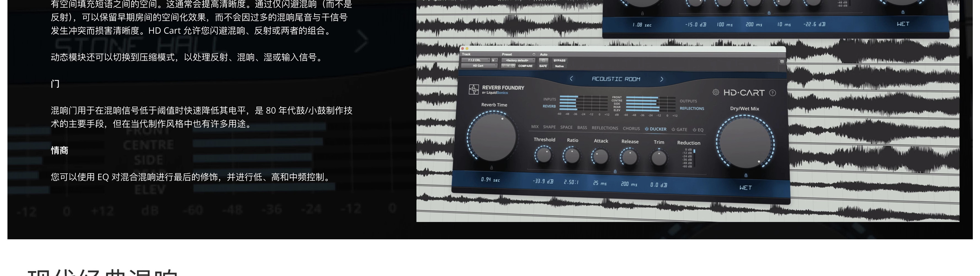Toggle the Native button

point(559,66)
